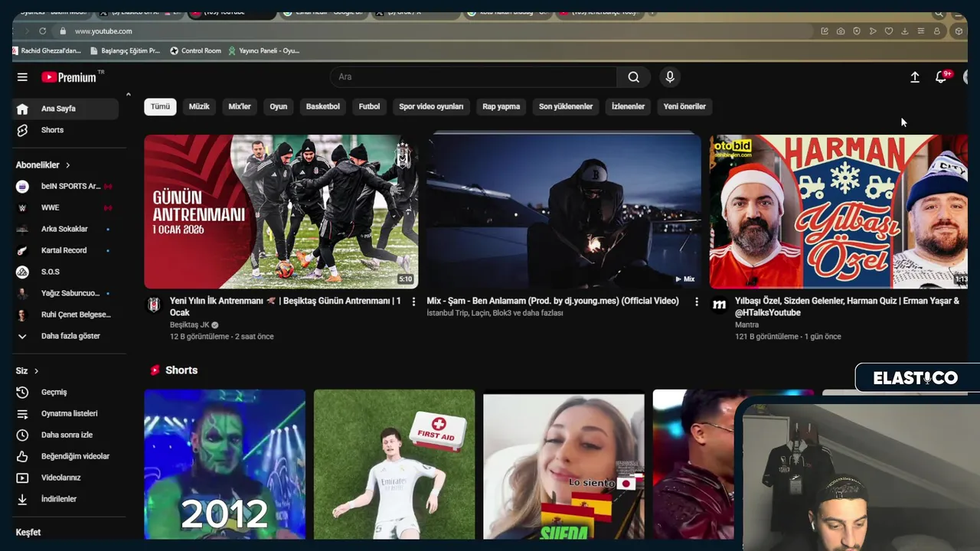Open the First Aid Shorts thumbnail
The image size is (980, 551).
(394, 465)
